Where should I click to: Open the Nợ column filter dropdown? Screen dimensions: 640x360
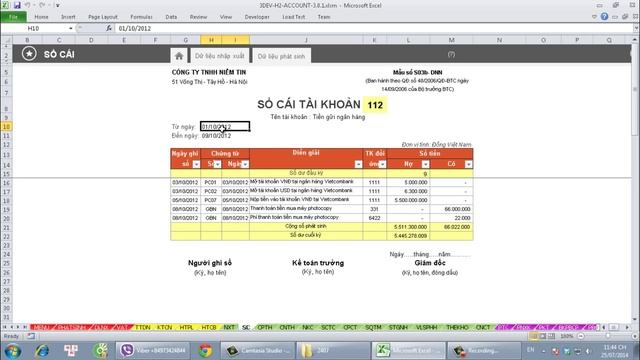click(425, 164)
